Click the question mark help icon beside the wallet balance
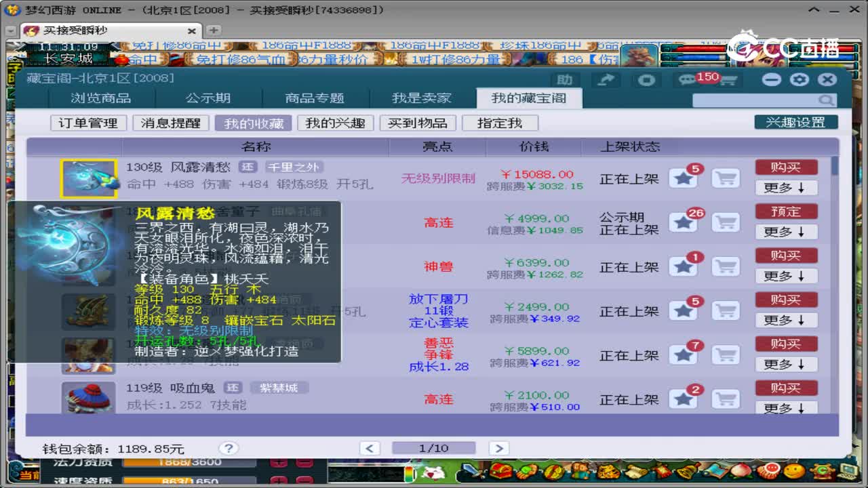This screenshot has height=488, width=868. 229,448
